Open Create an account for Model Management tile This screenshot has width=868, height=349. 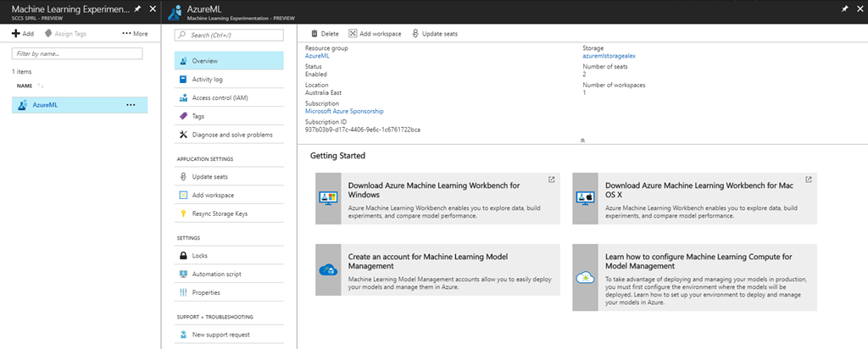click(437, 269)
